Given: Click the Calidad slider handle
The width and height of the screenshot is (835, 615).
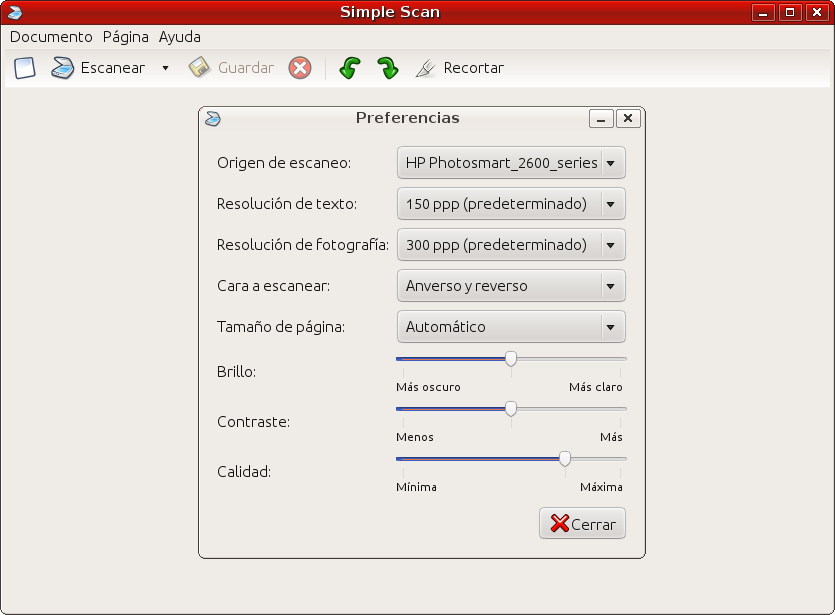Looking at the screenshot, I should [565, 459].
